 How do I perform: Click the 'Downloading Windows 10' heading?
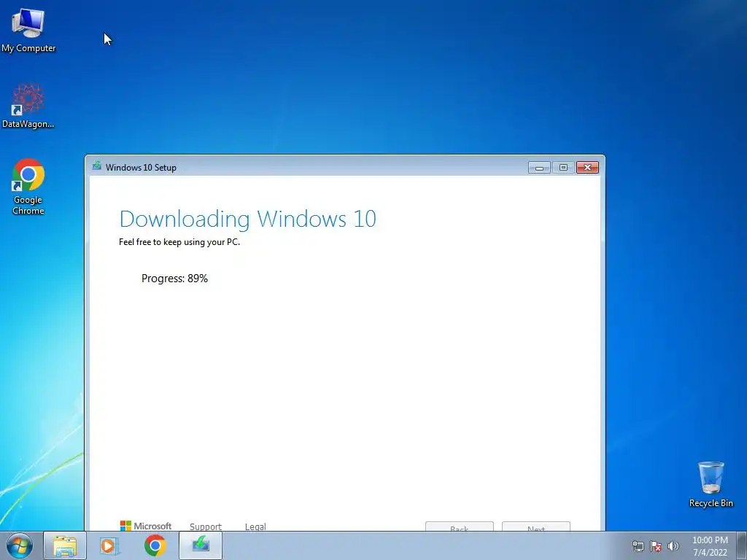coord(248,219)
